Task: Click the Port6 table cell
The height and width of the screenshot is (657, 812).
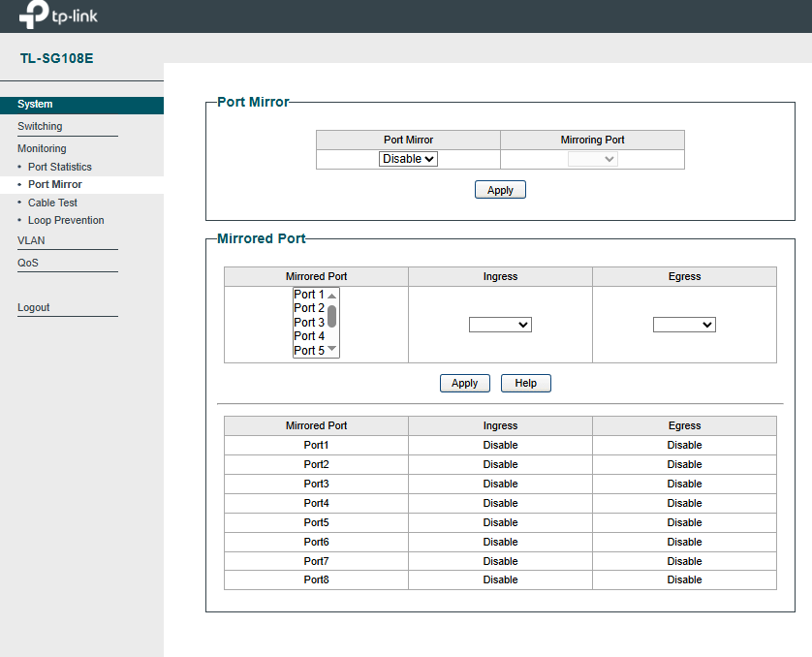Action: [x=317, y=542]
